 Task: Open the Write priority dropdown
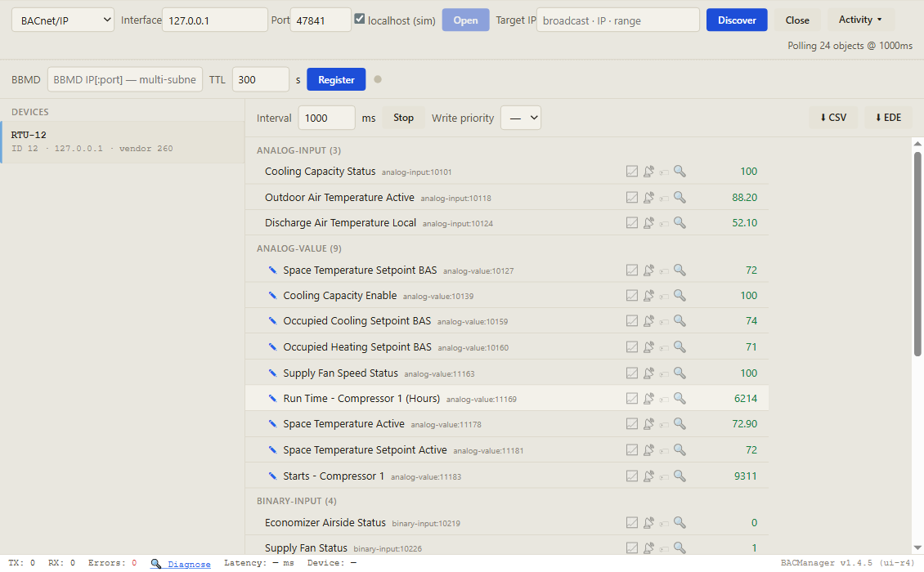pos(521,118)
